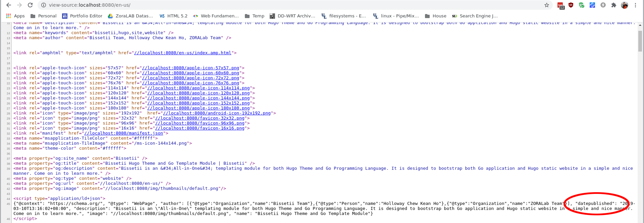
Task: Open the apple-icon-76x76.png link
Action: (191, 83)
